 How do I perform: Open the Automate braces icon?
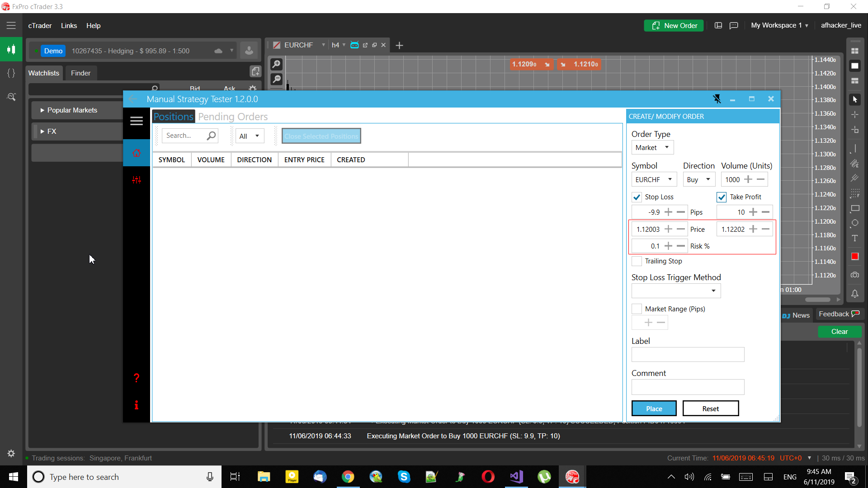(x=11, y=73)
